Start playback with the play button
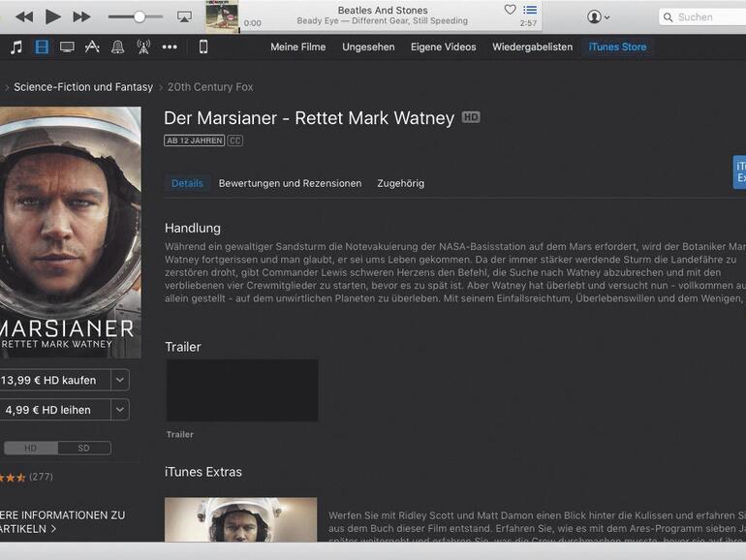Screen dimensions: 746x560 [53, 16]
